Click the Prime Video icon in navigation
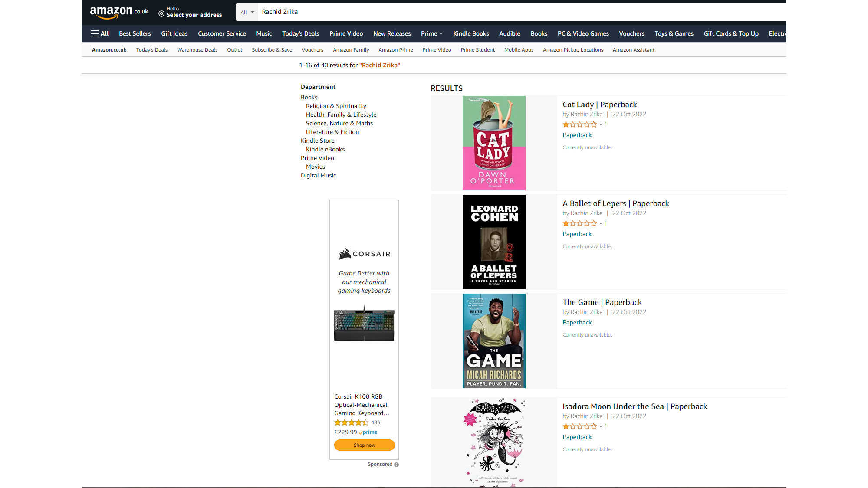The height and width of the screenshot is (488, 868). pyautogui.click(x=346, y=33)
